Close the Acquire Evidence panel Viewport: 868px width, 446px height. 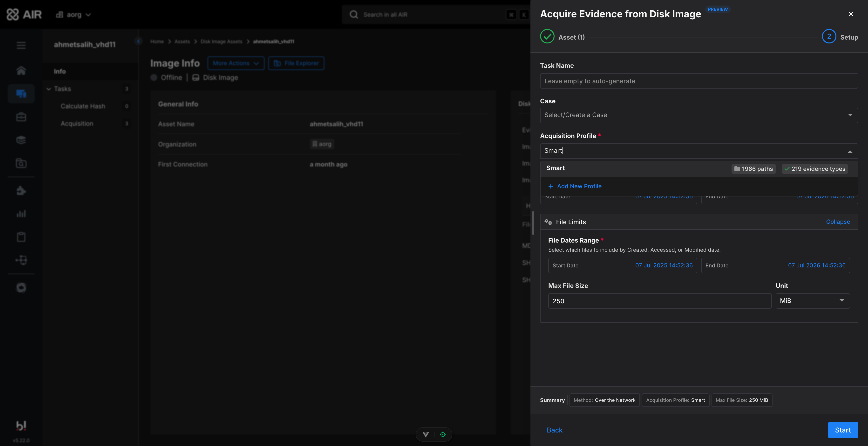851,14
